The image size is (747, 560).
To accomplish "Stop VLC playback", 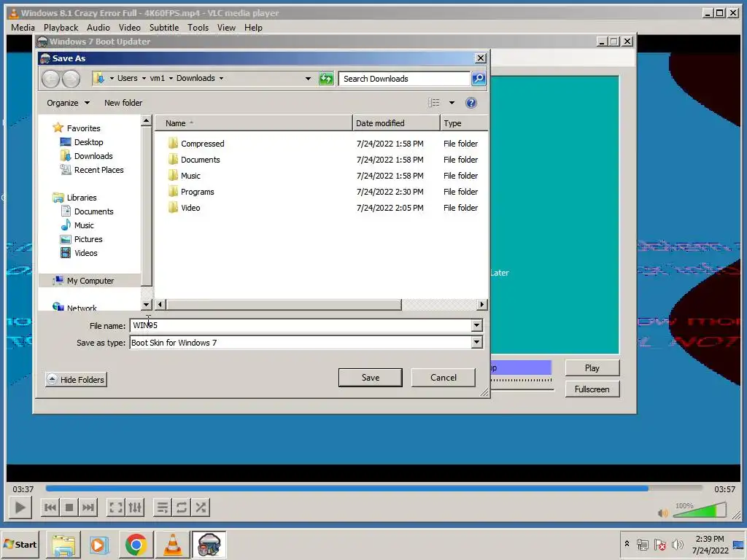I will point(69,507).
